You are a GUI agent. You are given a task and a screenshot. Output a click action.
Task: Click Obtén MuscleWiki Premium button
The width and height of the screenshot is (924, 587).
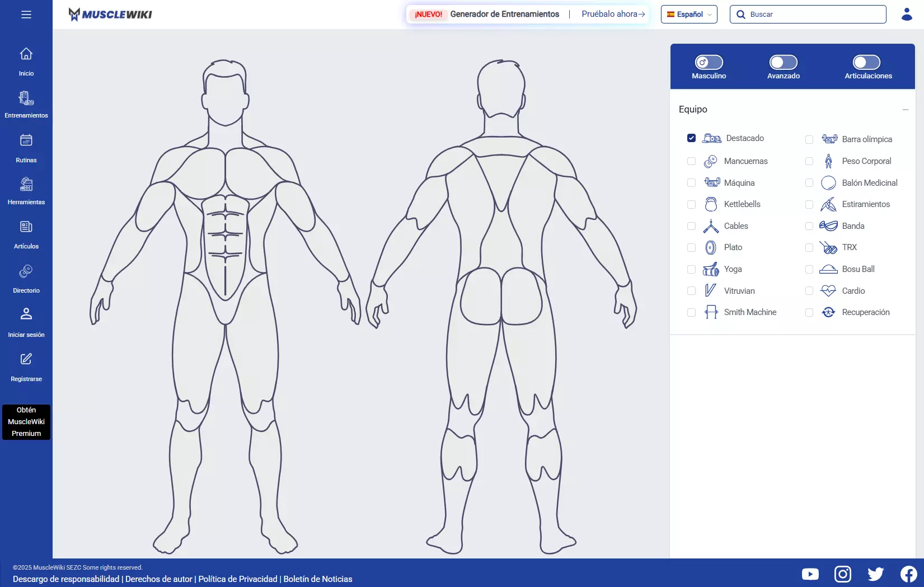click(26, 422)
